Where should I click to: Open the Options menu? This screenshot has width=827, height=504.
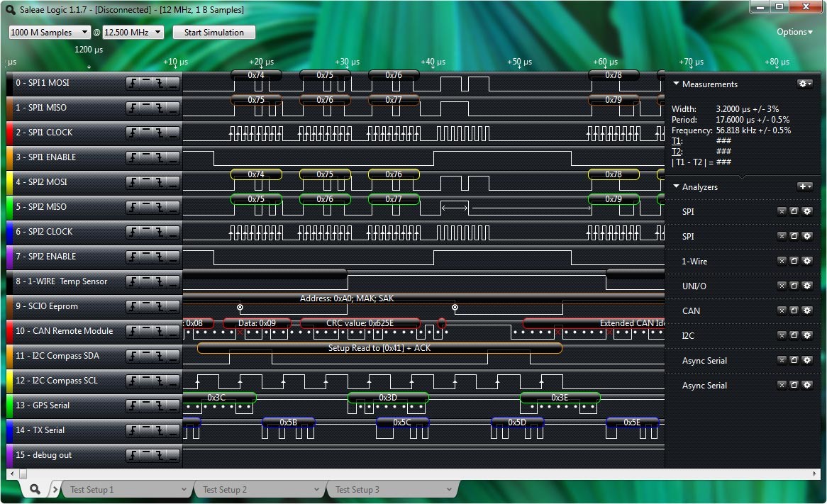point(794,32)
